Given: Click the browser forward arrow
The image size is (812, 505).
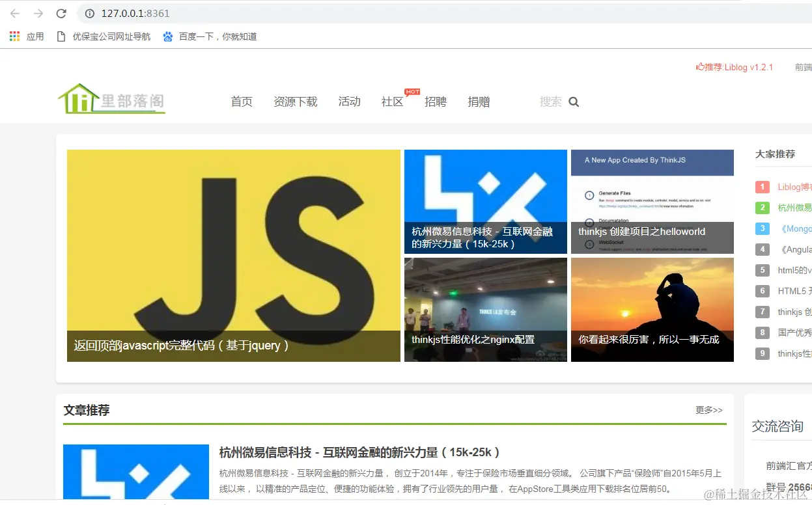Looking at the screenshot, I should (38, 13).
